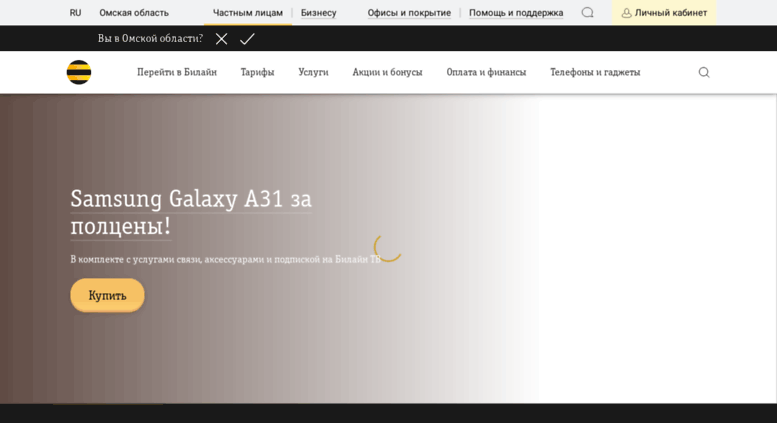Image resolution: width=777 pixels, height=423 pixels.
Task: Click the В комплекте с услугами связи description
Action: [x=225, y=259]
